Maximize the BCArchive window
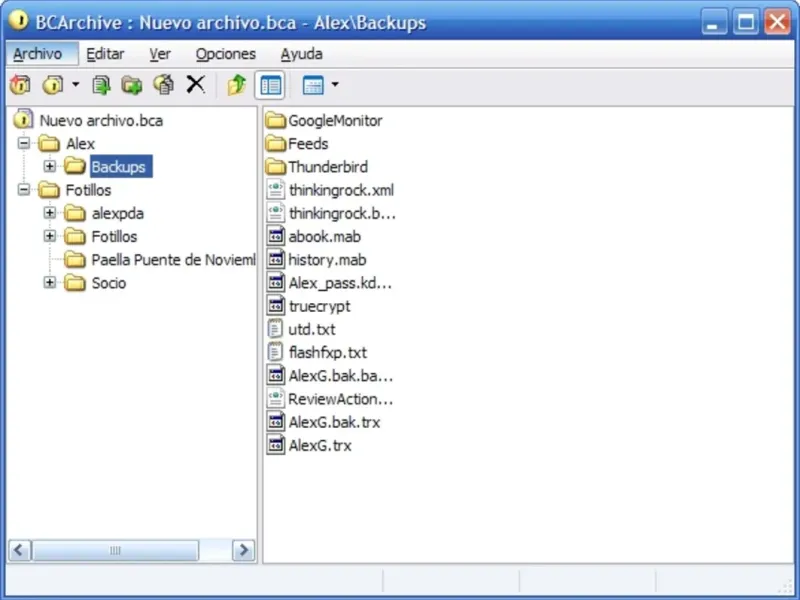Image resolution: width=800 pixels, height=600 pixels. (745, 22)
